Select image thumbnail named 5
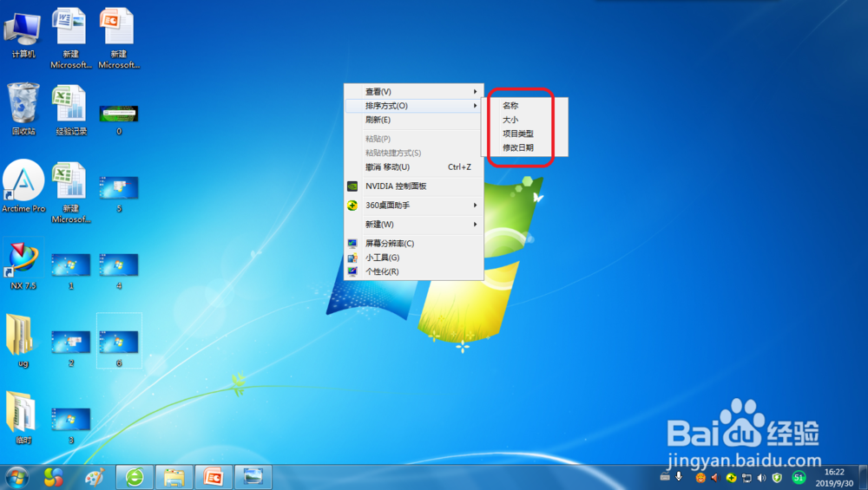The width and height of the screenshot is (868, 490). coord(118,193)
